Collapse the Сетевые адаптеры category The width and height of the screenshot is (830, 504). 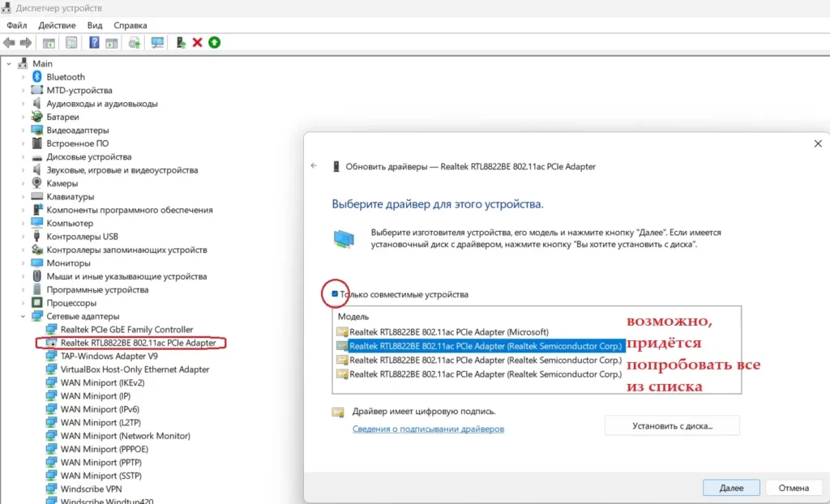coord(23,316)
